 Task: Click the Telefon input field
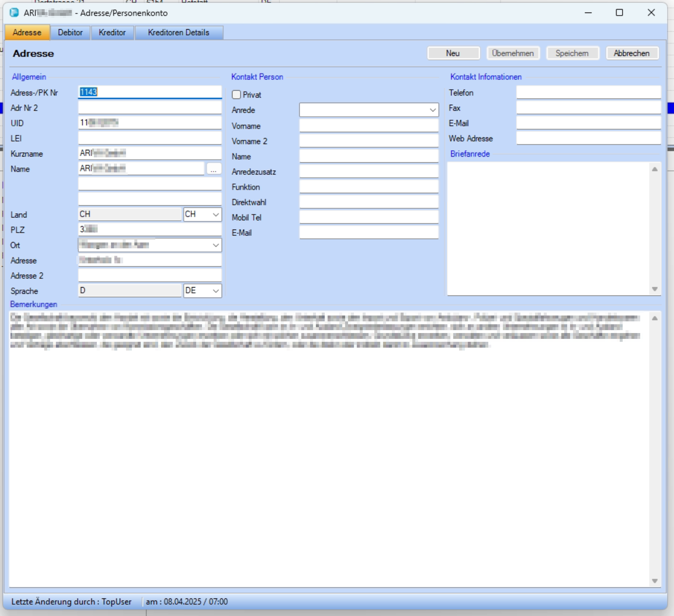point(588,92)
